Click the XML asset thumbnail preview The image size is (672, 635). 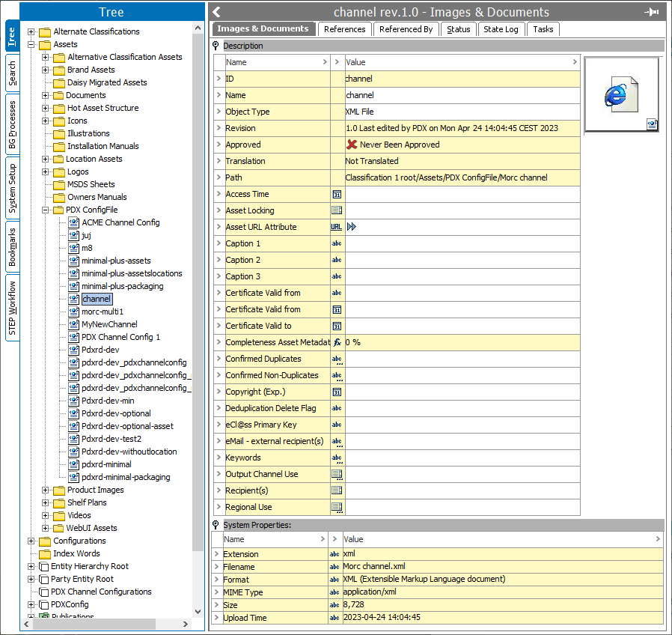pyautogui.click(x=621, y=95)
